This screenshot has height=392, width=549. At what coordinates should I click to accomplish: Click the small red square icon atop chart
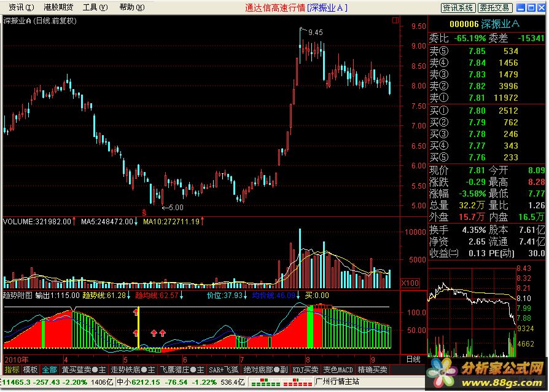click(395, 20)
